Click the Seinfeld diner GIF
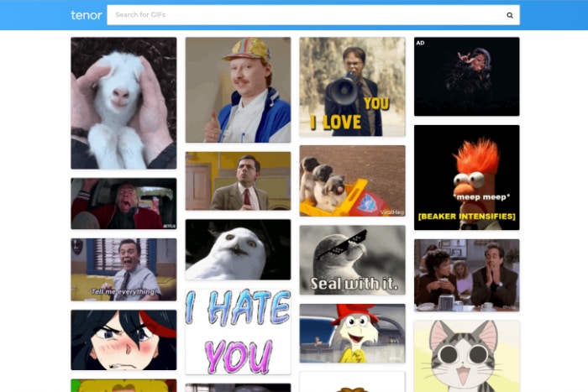The image size is (588, 392). click(466, 274)
